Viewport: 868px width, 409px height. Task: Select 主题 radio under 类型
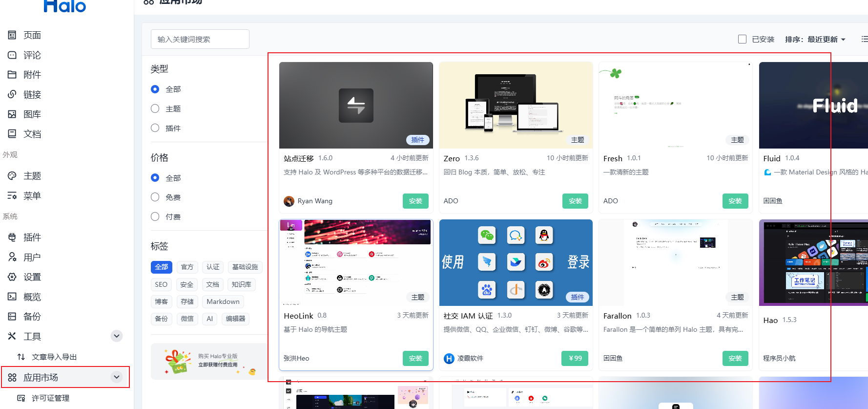(x=155, y=108)
